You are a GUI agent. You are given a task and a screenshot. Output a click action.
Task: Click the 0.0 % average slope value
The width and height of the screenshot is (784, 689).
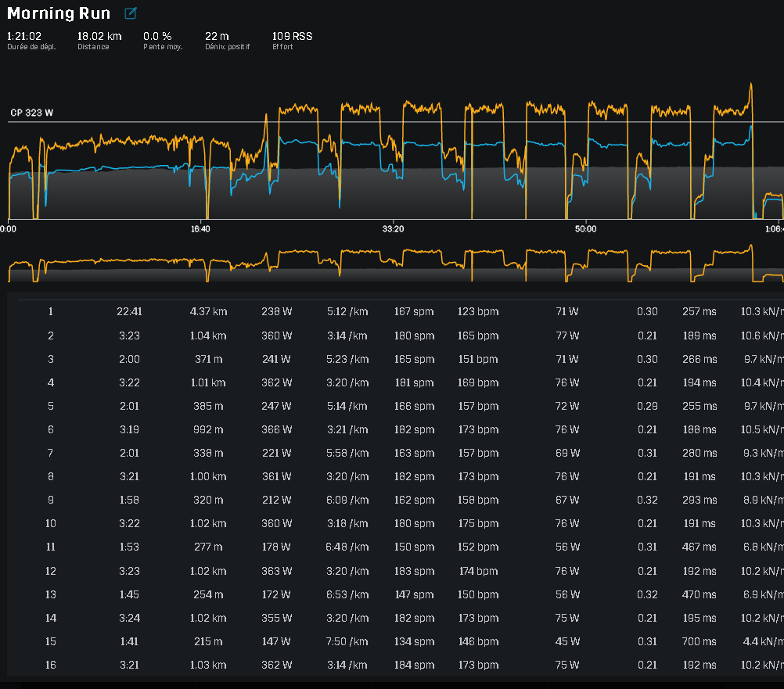point(157,36)
